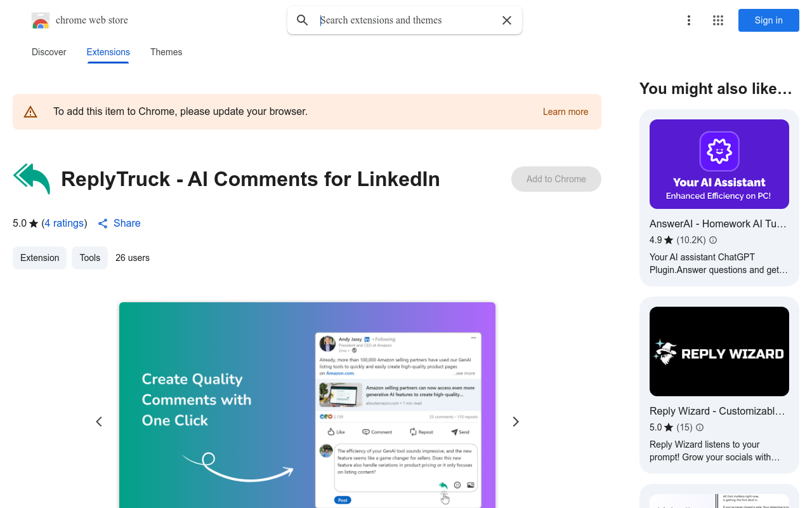Viewport: 812px width, 508px height.
Task: Click the 'You might also like…' heading
Action: click(x=716, y=89)
